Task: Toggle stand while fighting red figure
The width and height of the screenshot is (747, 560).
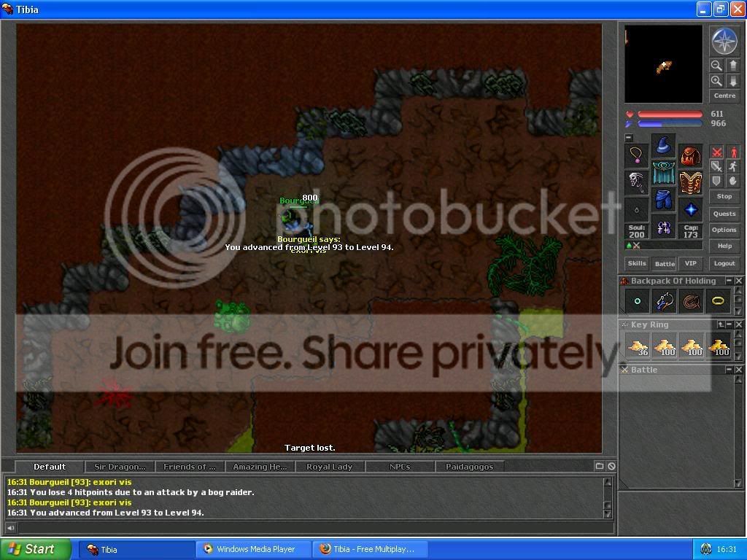Action: [x=732, y=152]
